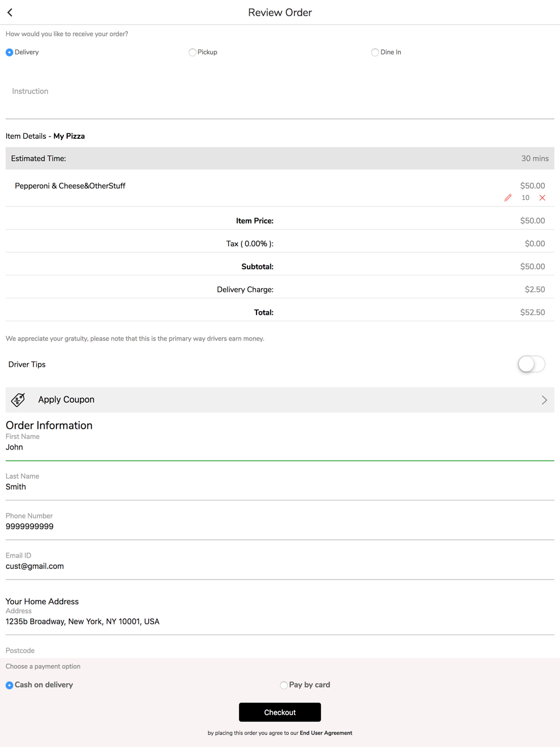Click the Phone Number field

280,527
